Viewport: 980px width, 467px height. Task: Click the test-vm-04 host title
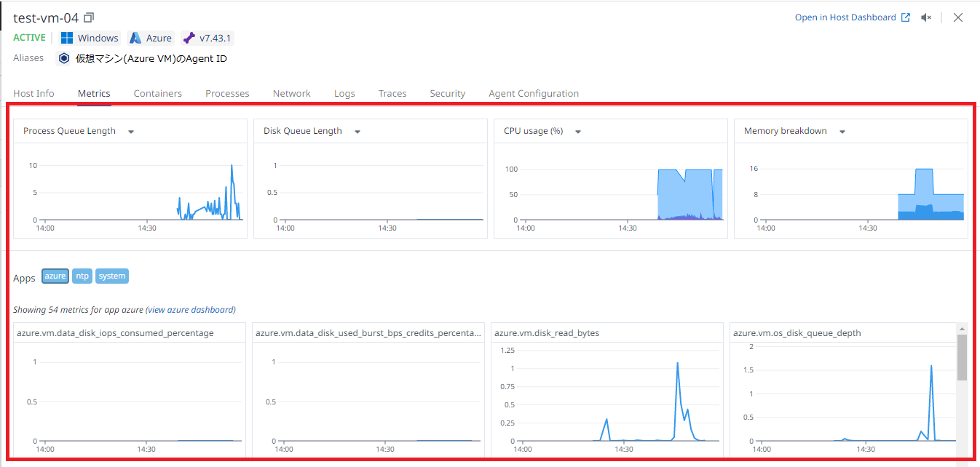[46, 17]
